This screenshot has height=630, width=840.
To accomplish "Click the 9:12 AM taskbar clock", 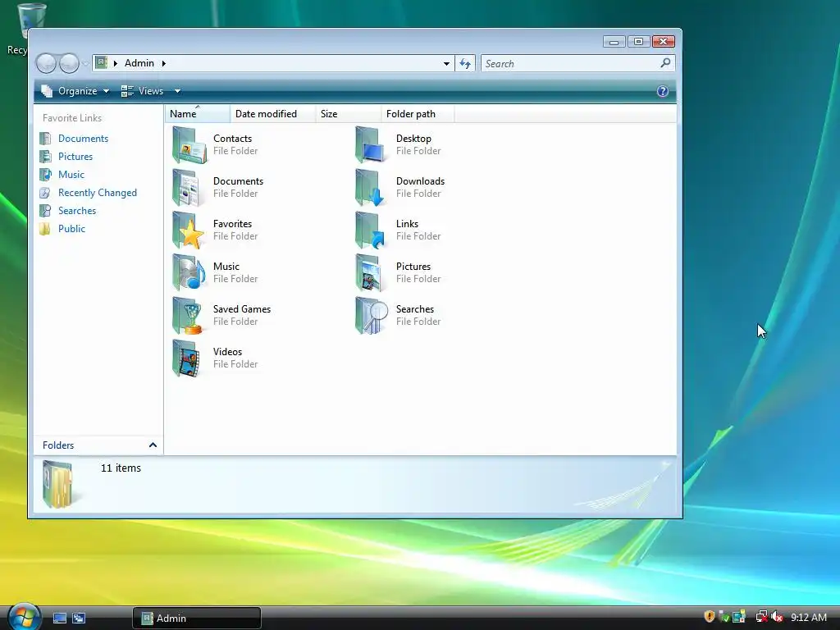I will point(808,617).
